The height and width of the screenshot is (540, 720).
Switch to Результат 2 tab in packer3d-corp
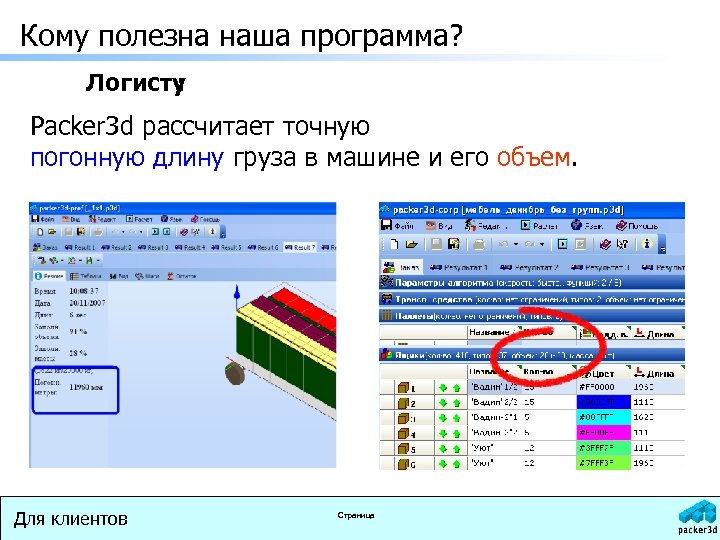(529, 267)
